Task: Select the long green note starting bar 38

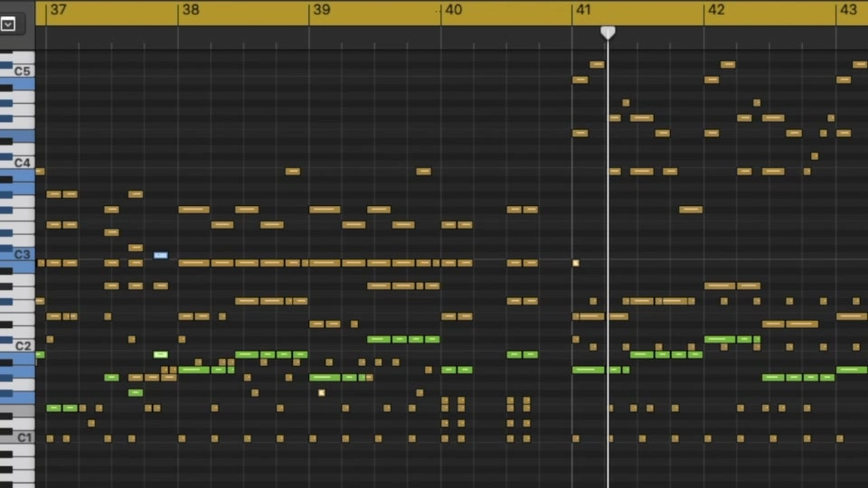Action: [193, 371]
